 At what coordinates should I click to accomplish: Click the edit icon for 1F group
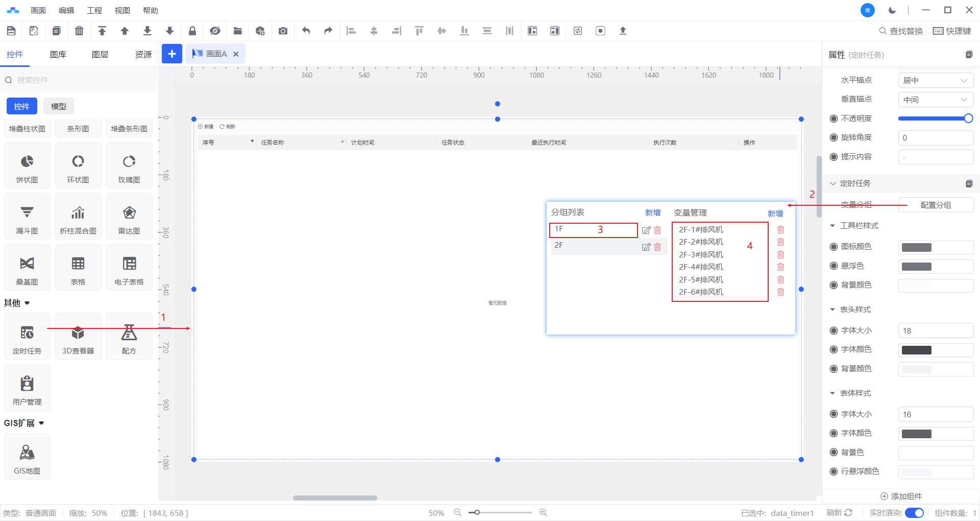tap(646, 230)
